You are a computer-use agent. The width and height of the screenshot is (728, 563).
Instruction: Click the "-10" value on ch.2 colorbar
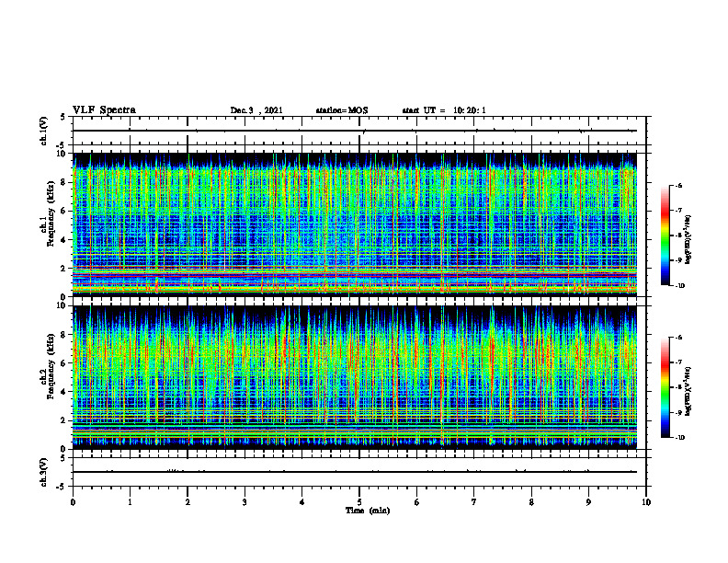tap(679, 438)
